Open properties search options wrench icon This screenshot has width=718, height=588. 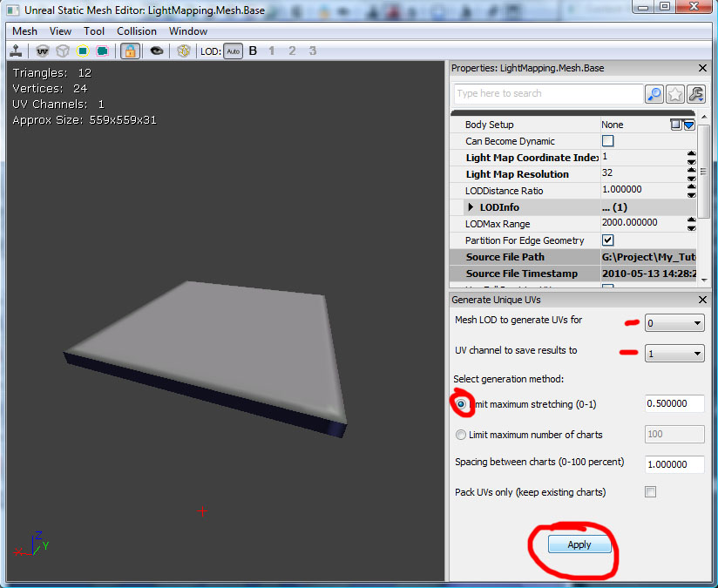694,94
